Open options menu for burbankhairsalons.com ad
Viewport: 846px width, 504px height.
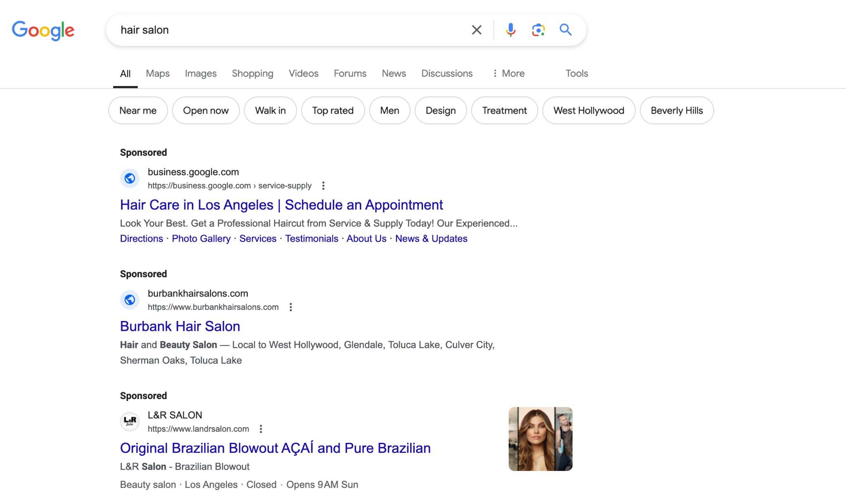[291, 307]
